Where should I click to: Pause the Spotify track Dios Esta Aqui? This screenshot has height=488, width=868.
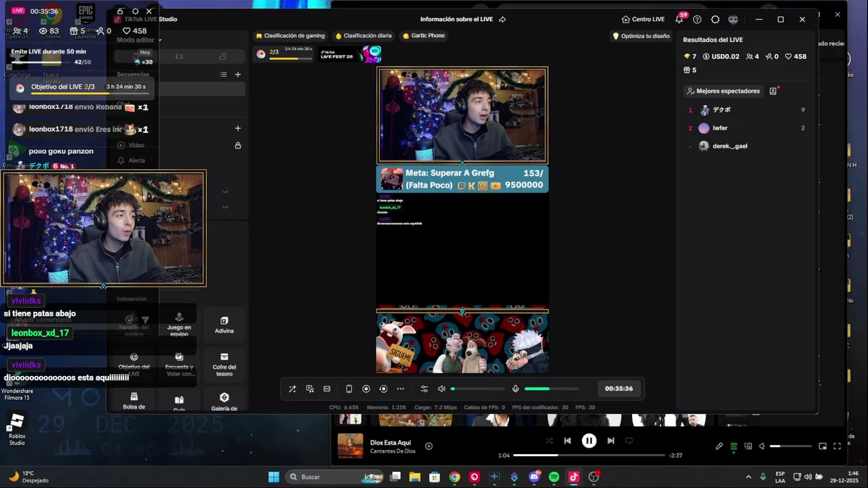tap(589, 441)
